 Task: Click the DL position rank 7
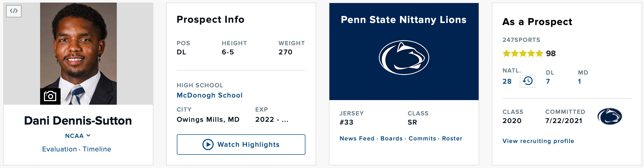pos(548,81)
